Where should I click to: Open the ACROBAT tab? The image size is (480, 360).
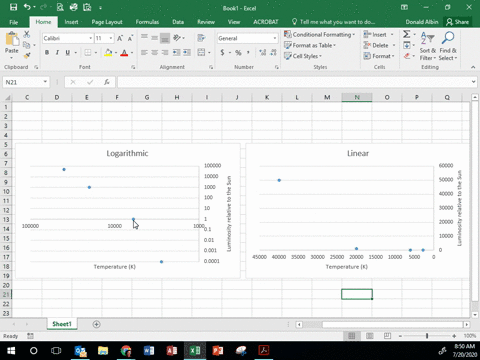266,22
